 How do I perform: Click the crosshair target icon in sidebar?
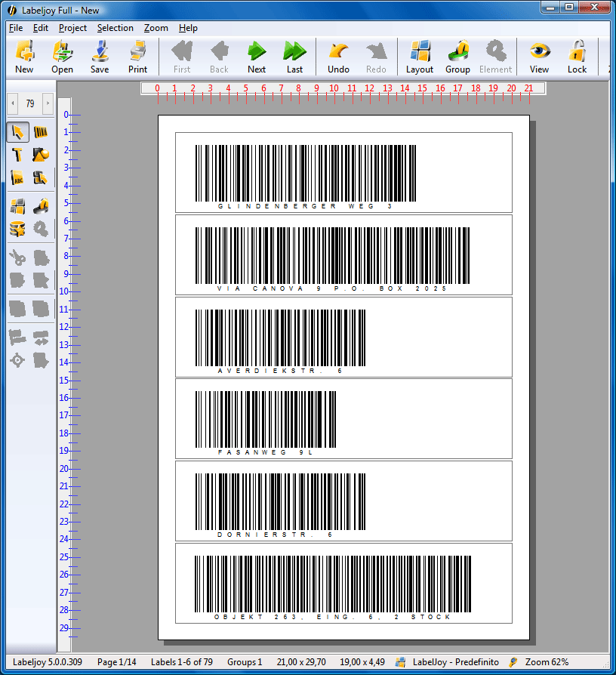(x=17, y=360)
